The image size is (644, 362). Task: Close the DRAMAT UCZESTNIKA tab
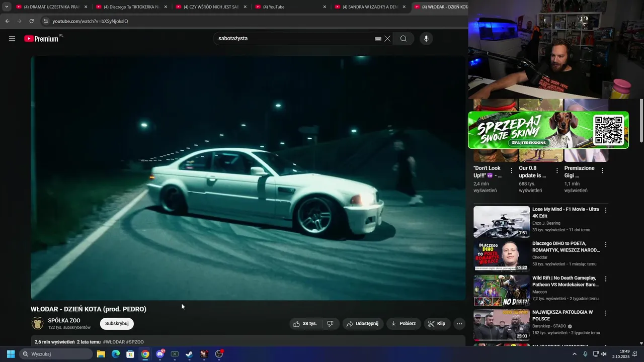pos(86,7)
